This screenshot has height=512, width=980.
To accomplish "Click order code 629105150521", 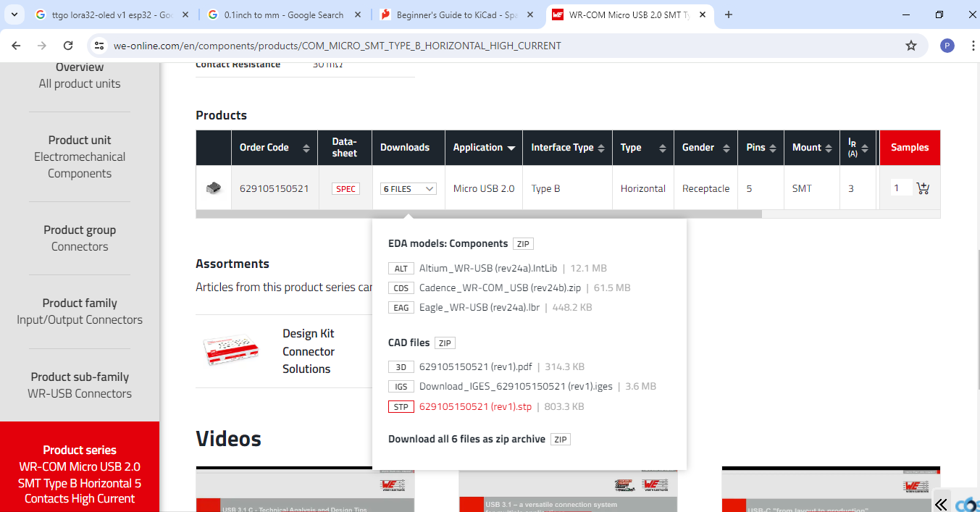I will coord(275,188).
